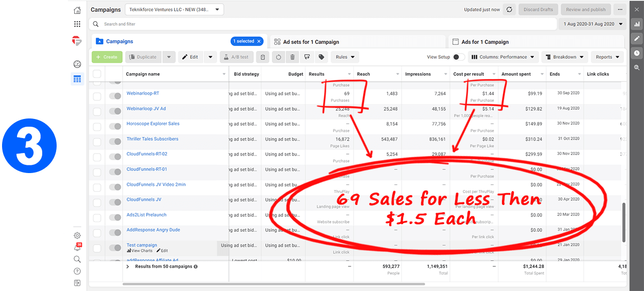Toggle the Webinarloop-RT campaign switch
The width and height of the screenshot is (644, 291).
pyautogui.click(x=115, y=96)
